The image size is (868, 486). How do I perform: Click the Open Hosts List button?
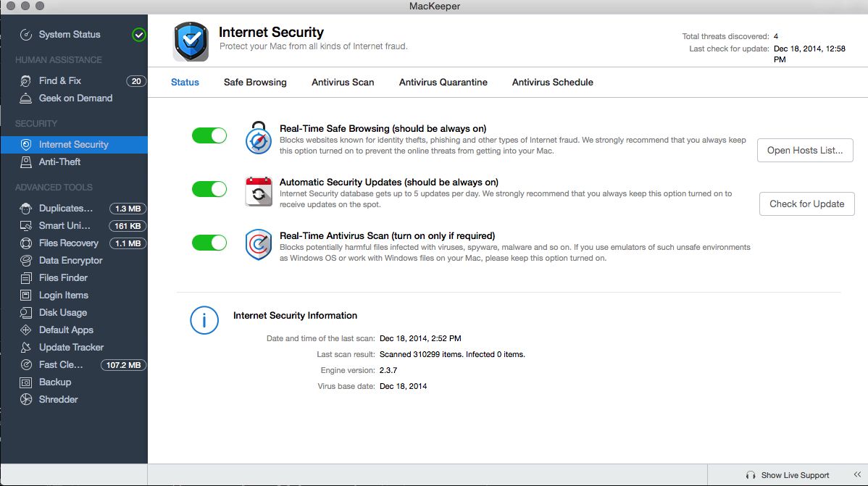click(805, 151)
